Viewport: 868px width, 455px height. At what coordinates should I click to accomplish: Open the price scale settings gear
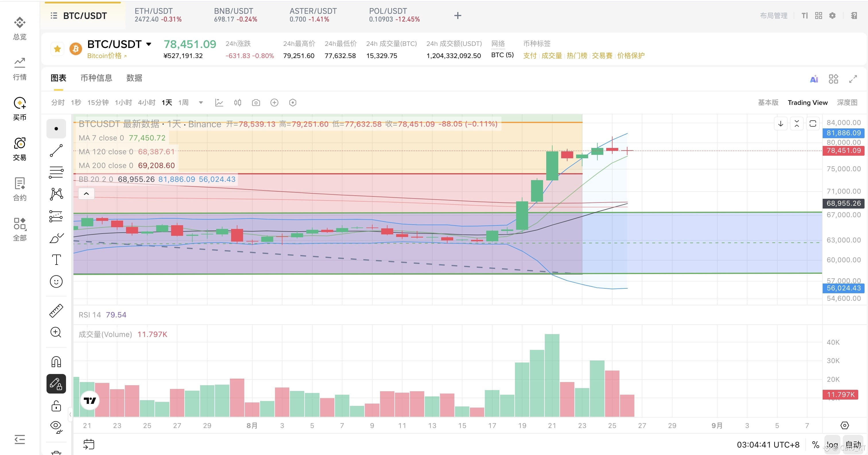pos(844,425)
